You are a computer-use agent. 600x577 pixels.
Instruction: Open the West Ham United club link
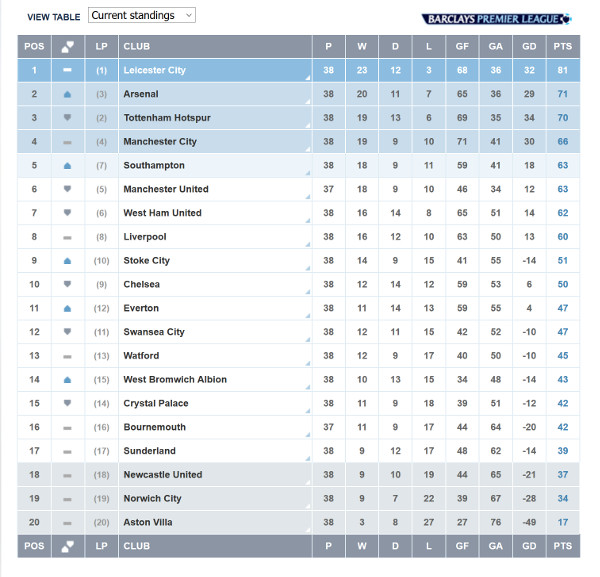coord(162,213)
